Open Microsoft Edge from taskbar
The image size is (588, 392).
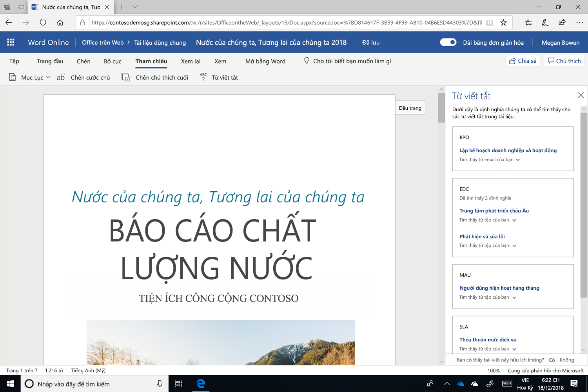(x=201, y=384)
